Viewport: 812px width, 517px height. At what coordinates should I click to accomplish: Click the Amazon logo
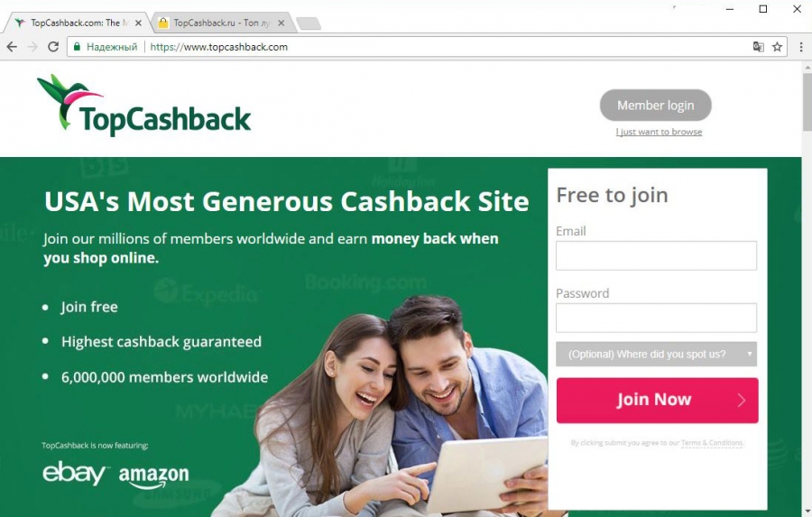click(x=153, y=476)
